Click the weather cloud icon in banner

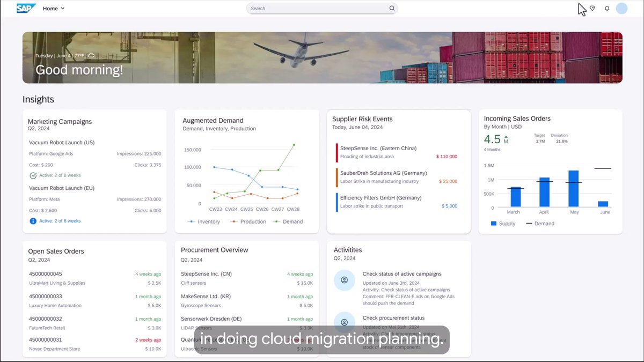point(91,55)
